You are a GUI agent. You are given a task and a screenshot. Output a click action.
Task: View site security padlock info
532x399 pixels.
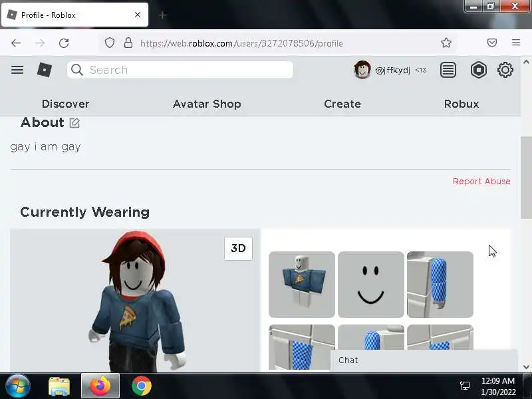pyautogui.click(x=128, y=43)
